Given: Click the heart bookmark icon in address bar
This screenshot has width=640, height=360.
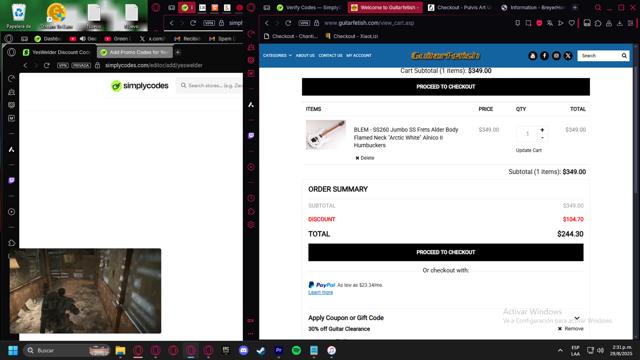Looking at the screenshot, I should click(x=571, y=23).
